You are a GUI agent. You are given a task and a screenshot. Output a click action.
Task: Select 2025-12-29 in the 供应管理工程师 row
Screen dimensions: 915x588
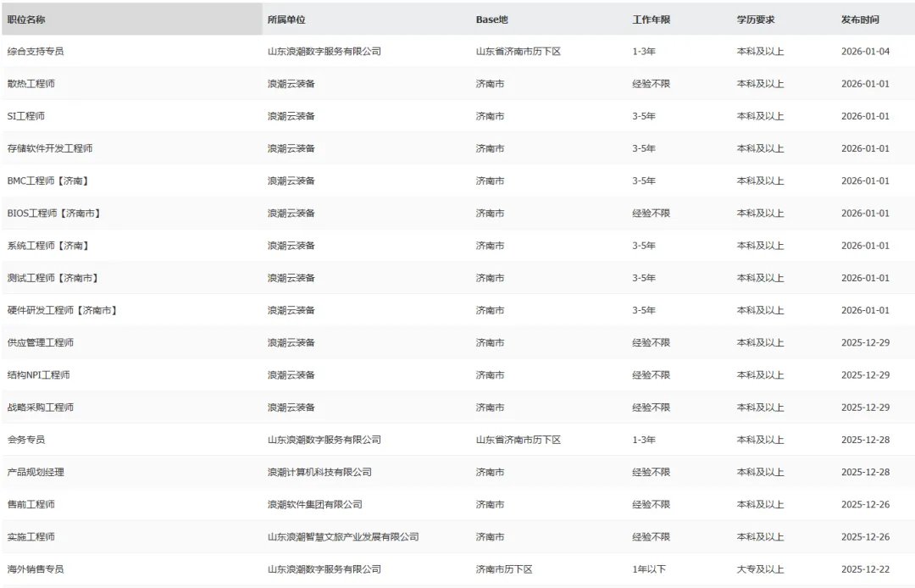click(x=865, y=343)
